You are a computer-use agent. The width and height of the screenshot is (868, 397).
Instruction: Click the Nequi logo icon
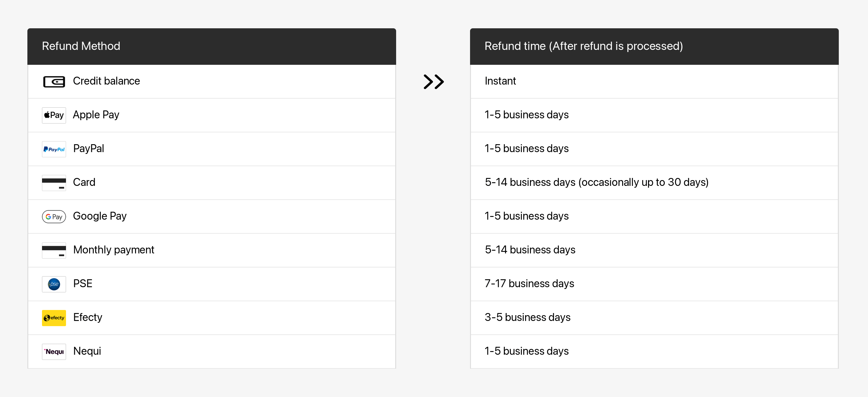[54, 351]
